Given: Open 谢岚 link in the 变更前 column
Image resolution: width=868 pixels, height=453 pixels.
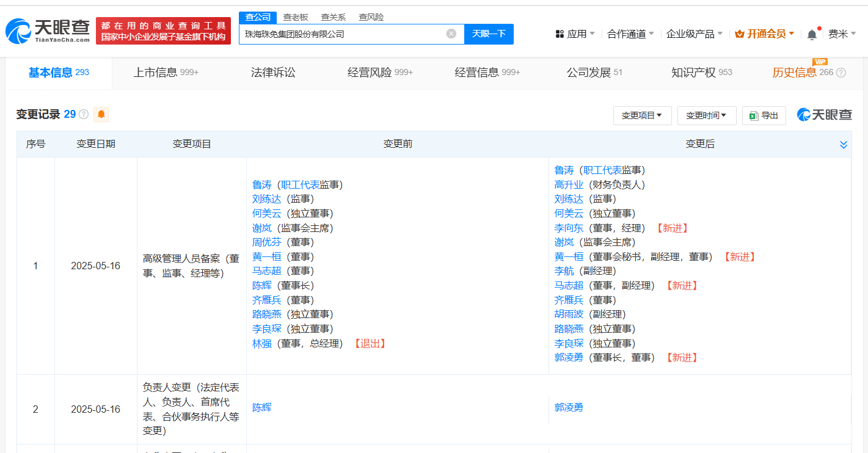Looking at the screenshot, I should pyautogui.click(x=262, y=228).
